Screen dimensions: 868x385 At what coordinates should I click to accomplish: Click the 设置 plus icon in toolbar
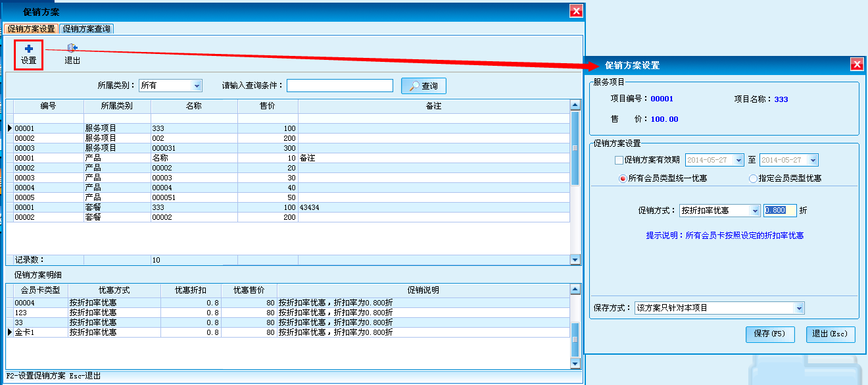point(29,49)
